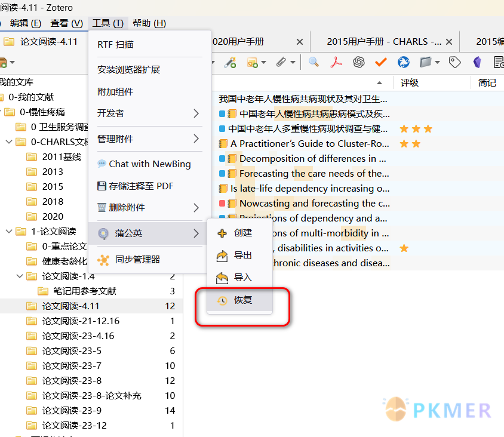Select 安装浏览器扩展 menu entry
This screenshot has width=504, height=437.
pyautogui.click(x=150, y=70)
